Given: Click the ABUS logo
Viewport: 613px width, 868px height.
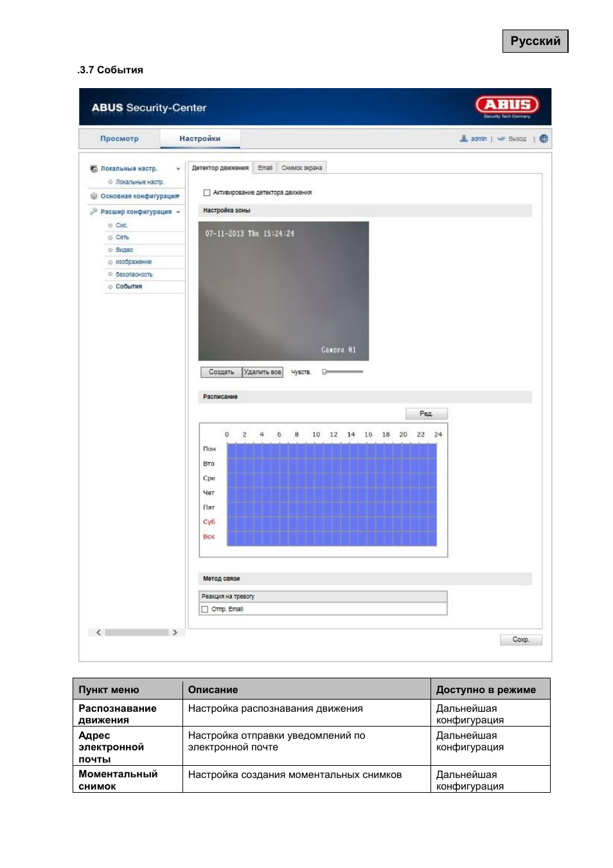Looking at the screenshot, I should pos(507,105).
